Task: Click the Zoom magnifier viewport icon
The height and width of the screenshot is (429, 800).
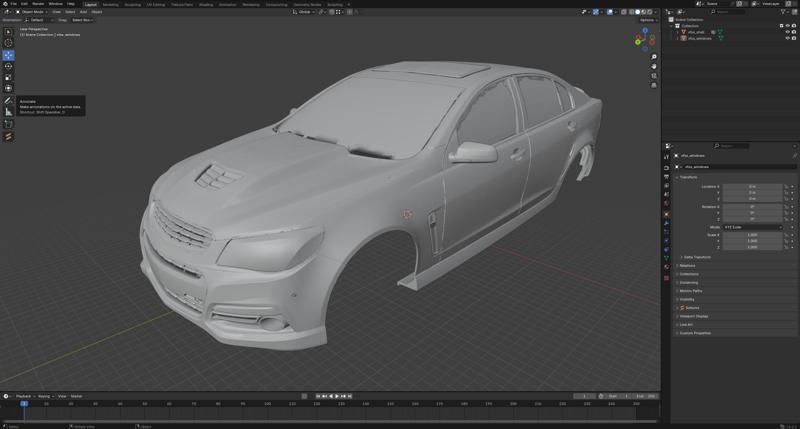Action: [x=653, y=58]
